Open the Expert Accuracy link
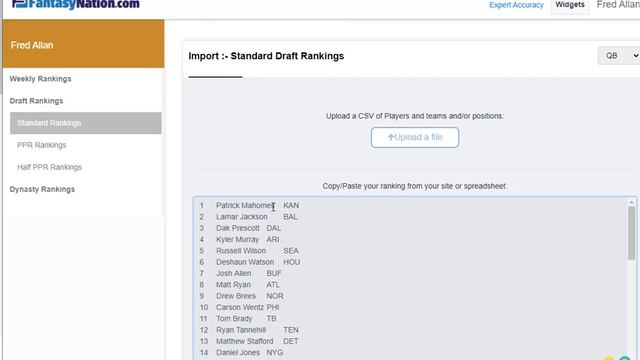Image resolution: width=640 pixels, height=360 pixels. (516, 5)
